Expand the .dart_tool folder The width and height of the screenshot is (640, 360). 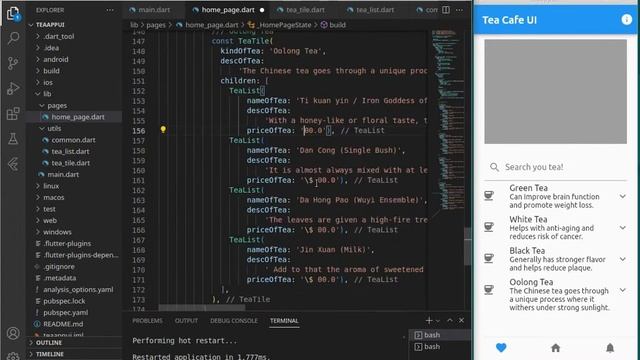point(38,36)
